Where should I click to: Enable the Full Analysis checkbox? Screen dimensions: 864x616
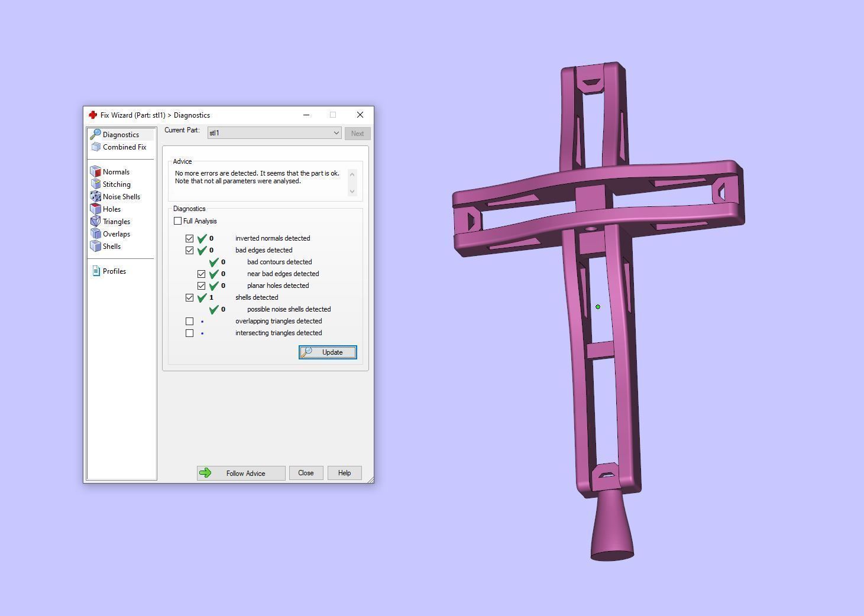tap(177, 221)
